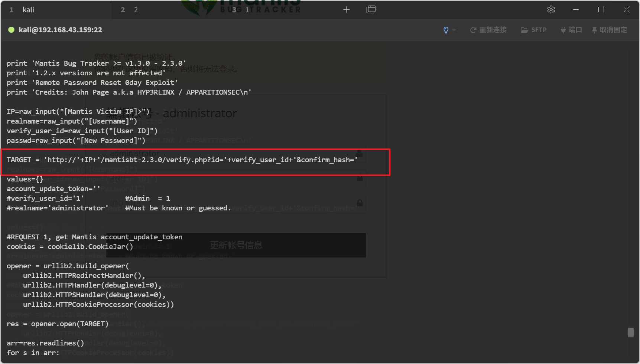Click line 'passwd=raw_input("[New Password]")'
Viewport: 640px width, 364px height.
[x=76, y=141]
